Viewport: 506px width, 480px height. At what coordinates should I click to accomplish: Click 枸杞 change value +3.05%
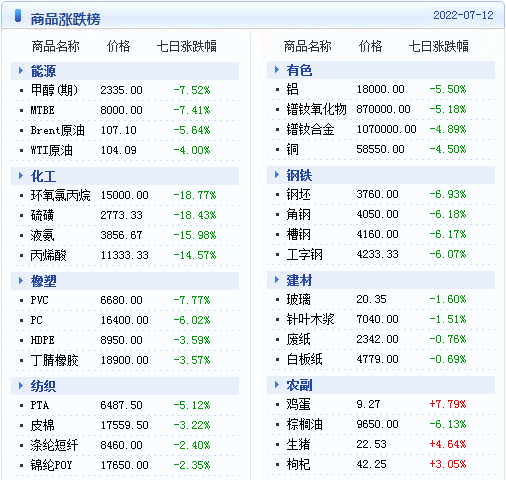448,464
